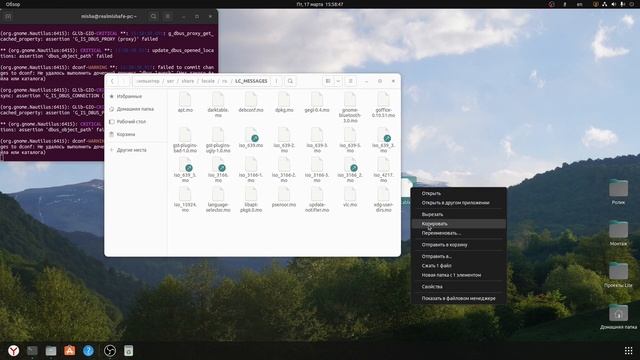
Task: Open Terminal from the dock
Action: pyautogui.click(x=32, y=351)
